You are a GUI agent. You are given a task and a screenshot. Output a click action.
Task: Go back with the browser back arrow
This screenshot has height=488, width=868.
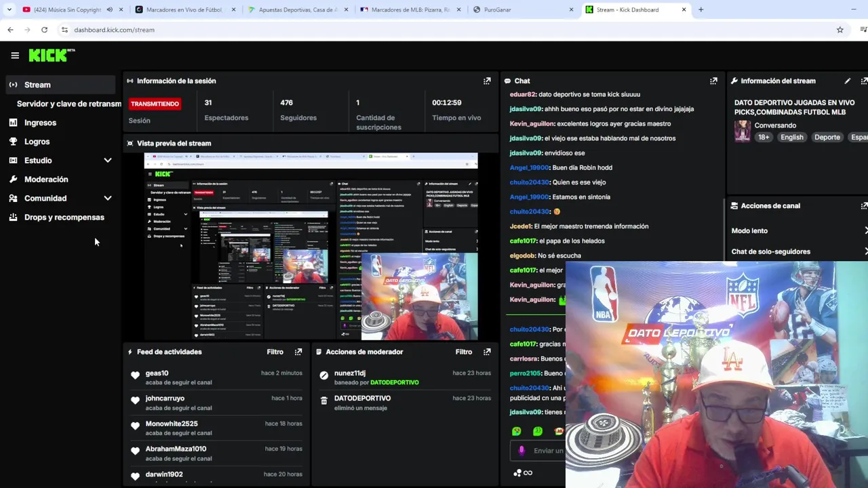[x=10, y=30]
